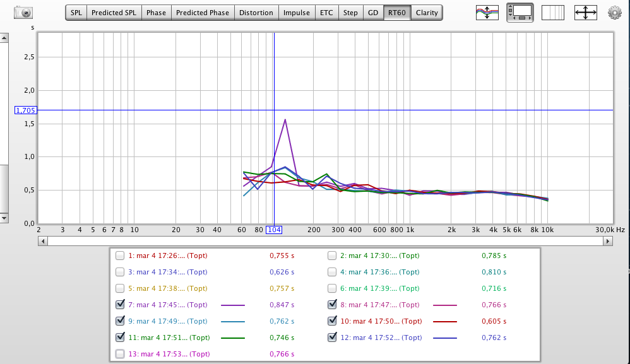Click the magenta line swatch for trace 8

445,305
